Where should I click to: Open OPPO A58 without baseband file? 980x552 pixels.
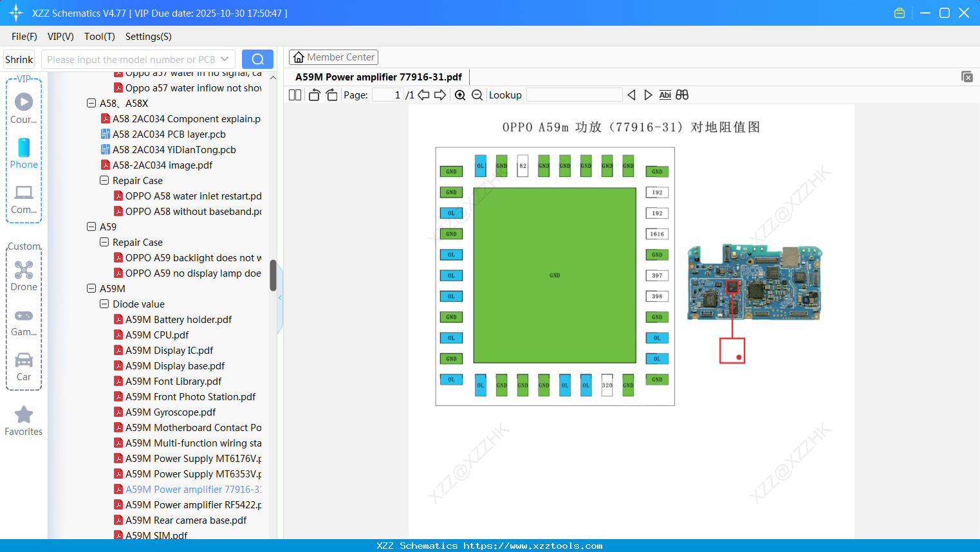pos(187,211)
